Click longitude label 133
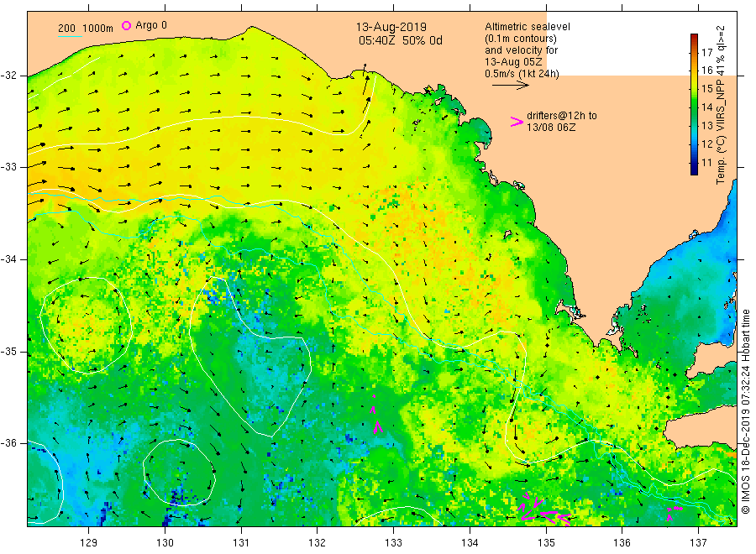Screen dimensions: 756x554 pos(393,543)
